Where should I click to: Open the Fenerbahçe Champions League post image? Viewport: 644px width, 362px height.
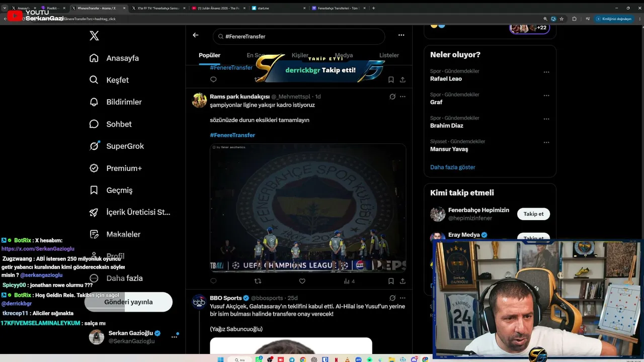[308, 208]
